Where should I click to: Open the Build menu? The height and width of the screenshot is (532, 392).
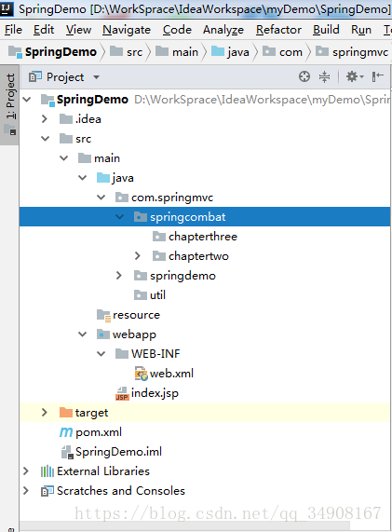(x=326, y=30)
